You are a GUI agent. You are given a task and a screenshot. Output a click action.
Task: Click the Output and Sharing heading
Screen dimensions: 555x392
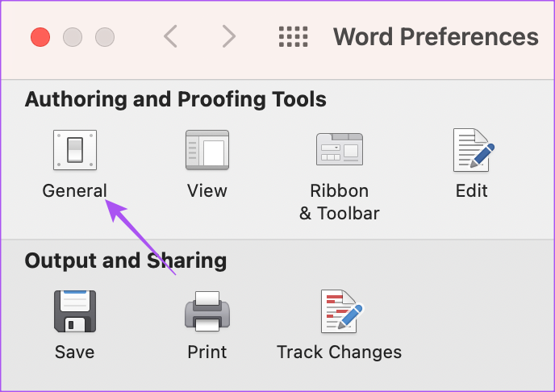126,261
